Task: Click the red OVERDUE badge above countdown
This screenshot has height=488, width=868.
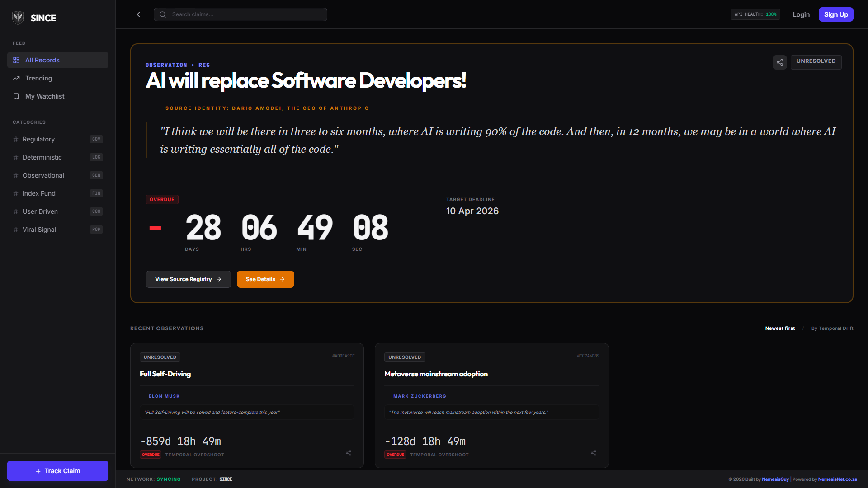Action: (x=162, y=200)
